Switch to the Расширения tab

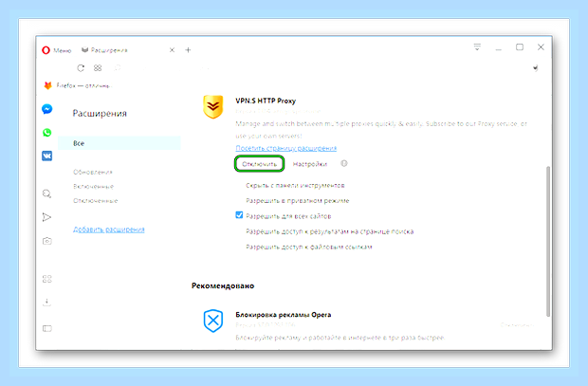pos(109,50)
